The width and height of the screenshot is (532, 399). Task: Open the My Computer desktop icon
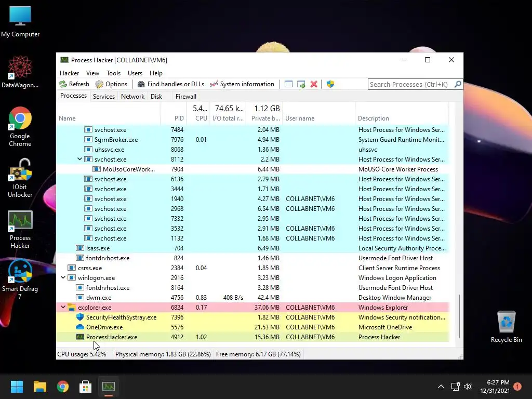coord(20,22)
